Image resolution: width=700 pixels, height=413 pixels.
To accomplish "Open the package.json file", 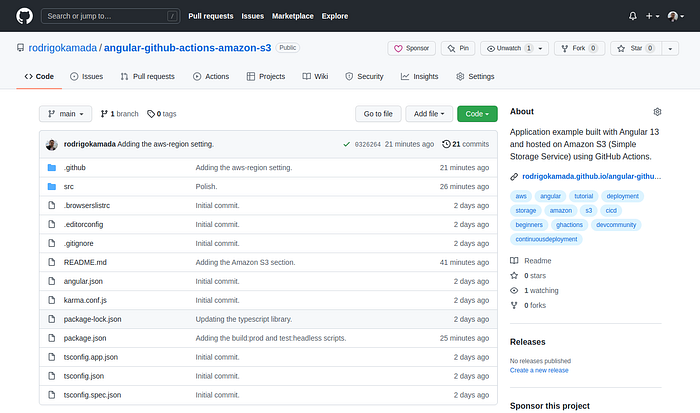I will click(x=85, y=338).
